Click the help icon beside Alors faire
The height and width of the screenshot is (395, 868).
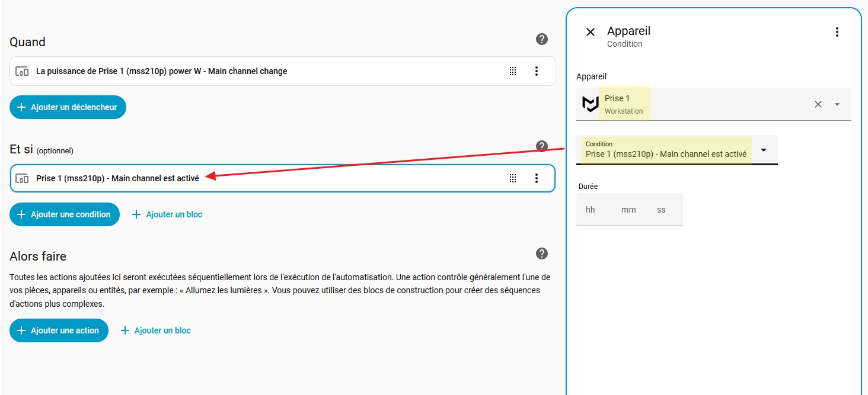pyautogui.click(x=541, y=253)
